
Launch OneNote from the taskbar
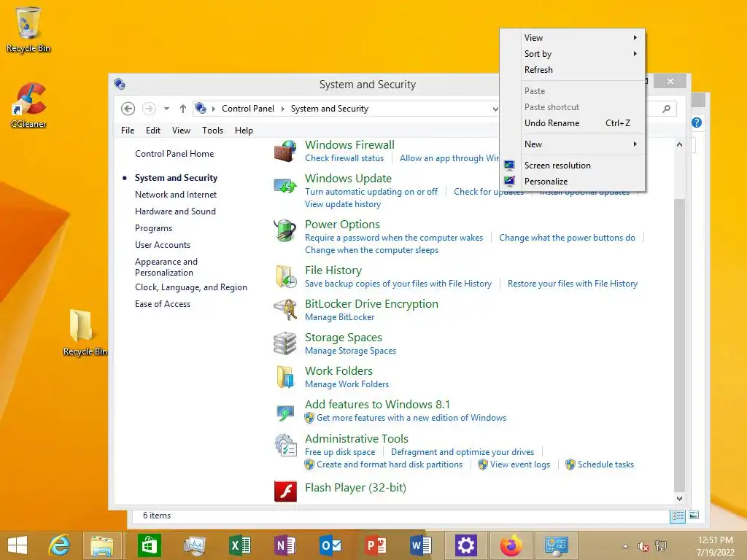(285, 545)
